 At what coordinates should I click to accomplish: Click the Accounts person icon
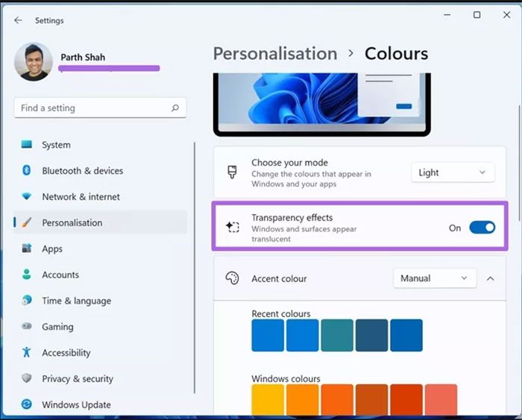27,275
